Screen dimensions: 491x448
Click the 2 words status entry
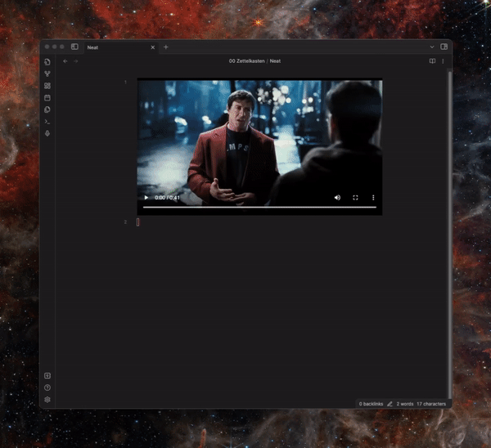pyautogui.click(x=405, y=404)
